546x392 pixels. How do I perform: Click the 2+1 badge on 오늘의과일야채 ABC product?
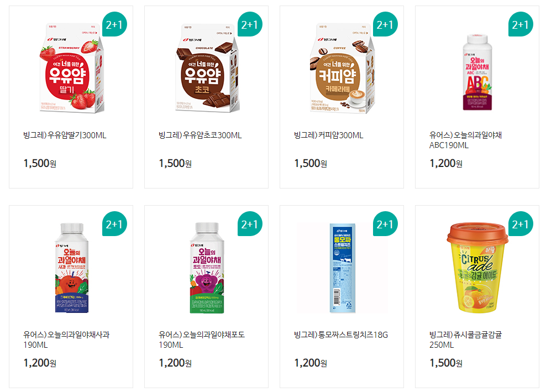tap(521, 24)
